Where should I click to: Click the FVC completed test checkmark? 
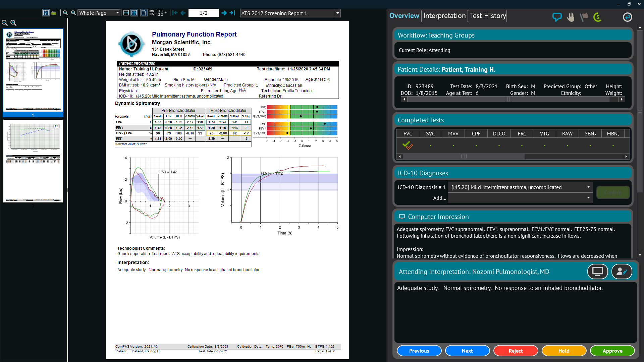[408, 145]
